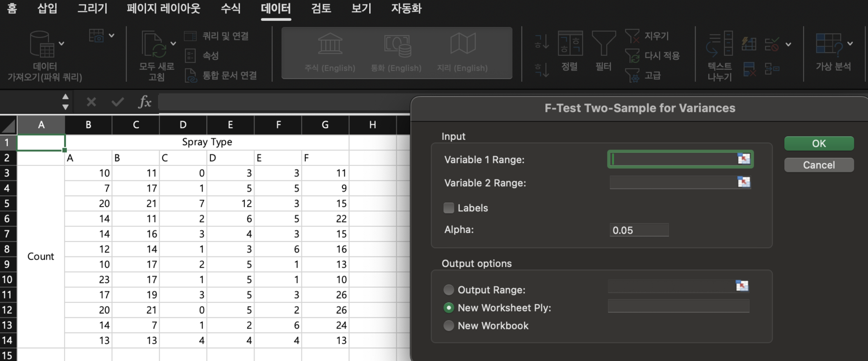The width and height of the screenshot is (868, 361).
Task: Click Text to Columns (텍스트 나누기) icon
Action: pyautogui.click(x=719, y=43)
